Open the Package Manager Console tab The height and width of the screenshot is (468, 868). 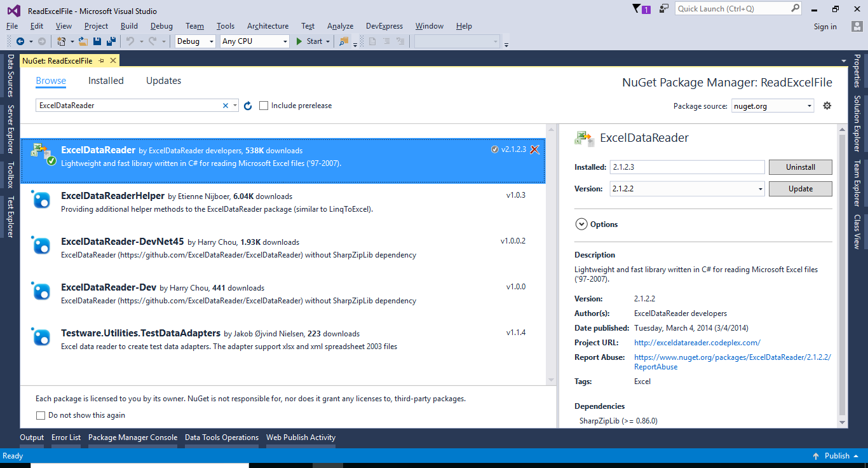133,437
